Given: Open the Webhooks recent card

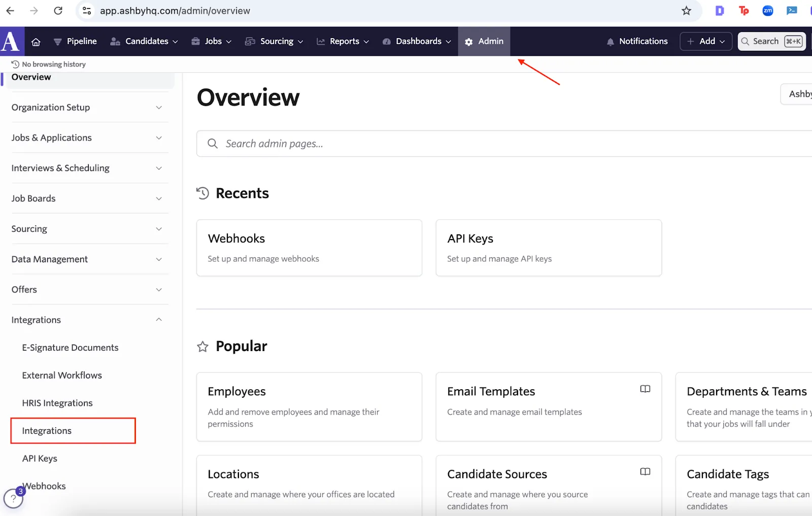Looking at the screenshot, I should tap(309, 248).
